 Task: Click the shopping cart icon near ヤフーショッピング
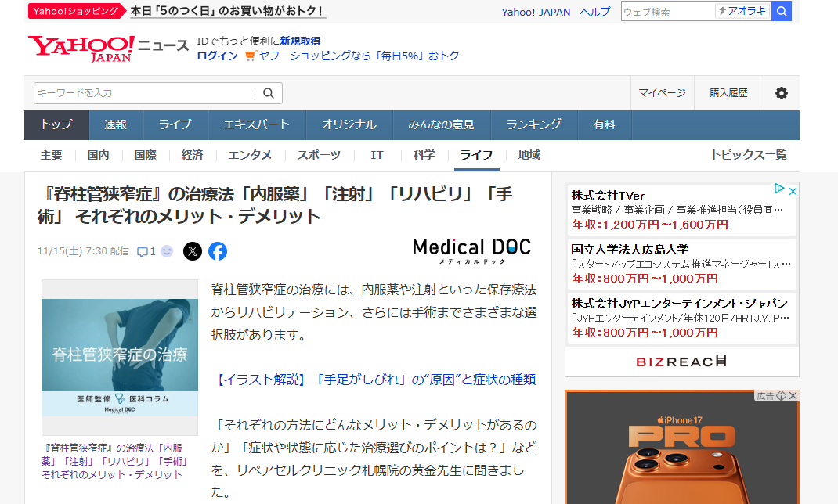[249, 56]
